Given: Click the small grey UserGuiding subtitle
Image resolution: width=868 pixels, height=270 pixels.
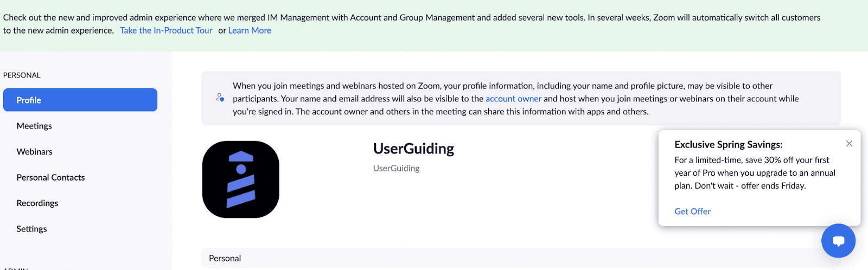Looking at the screenshot, I should (396, 168).
